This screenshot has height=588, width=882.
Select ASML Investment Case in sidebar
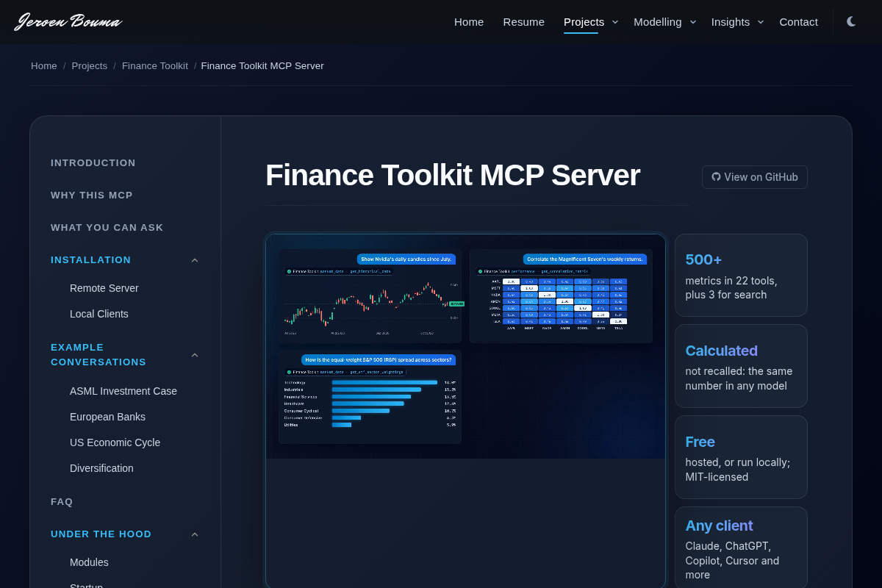tap(123, 391)
